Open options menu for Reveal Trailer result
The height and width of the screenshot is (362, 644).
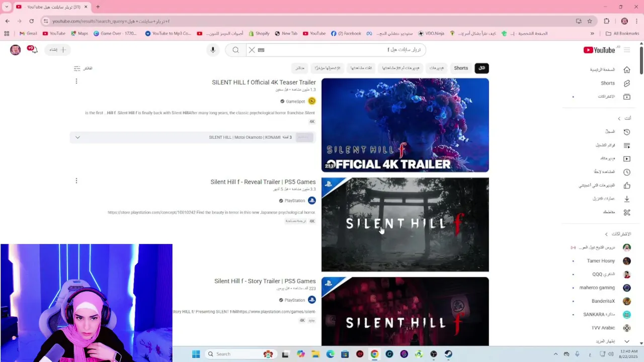[76, 180]
